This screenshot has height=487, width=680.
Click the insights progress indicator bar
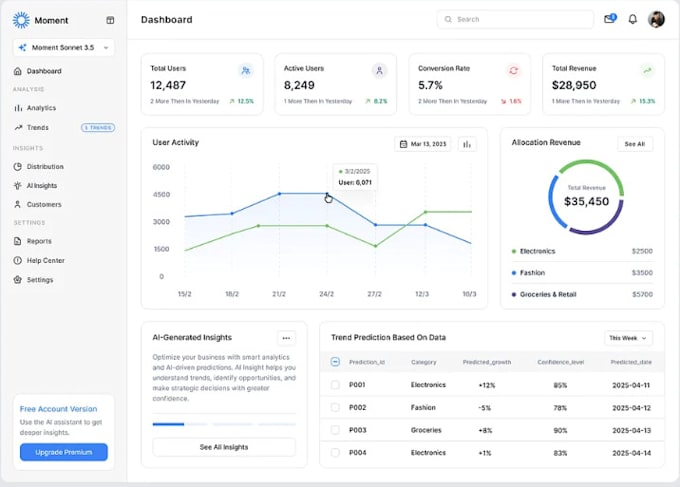168,424
